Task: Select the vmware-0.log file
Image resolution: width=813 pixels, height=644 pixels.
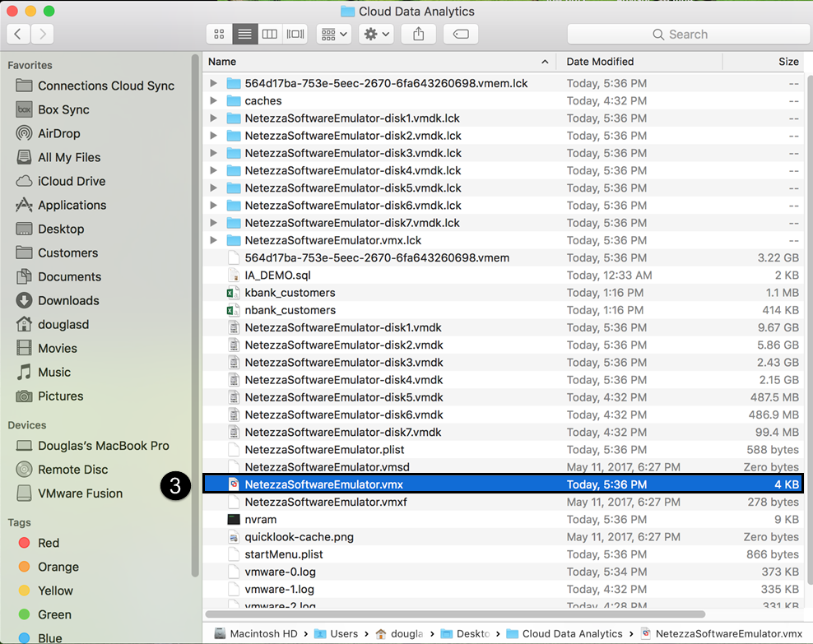Action: point(503,572)
